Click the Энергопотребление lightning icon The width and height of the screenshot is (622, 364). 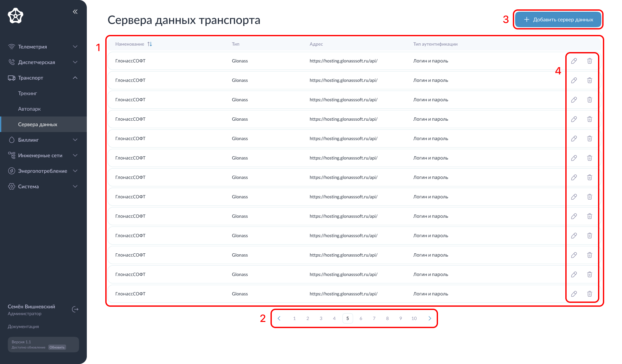coord(12,171)
